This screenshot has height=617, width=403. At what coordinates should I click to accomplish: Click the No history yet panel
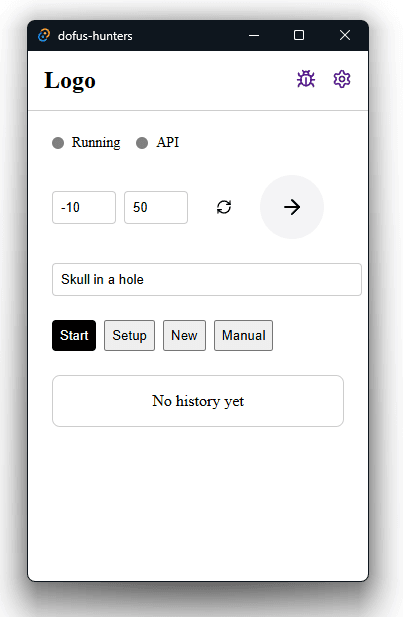pos(198,401)
